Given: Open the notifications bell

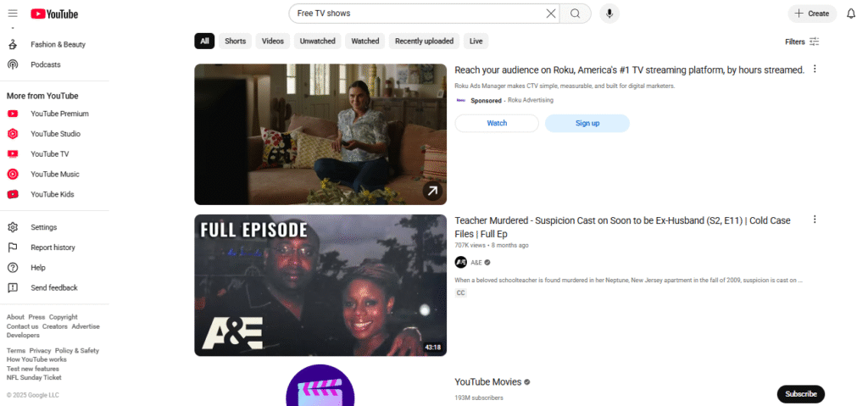Looking at the screenshot, I should pos(851,14).
